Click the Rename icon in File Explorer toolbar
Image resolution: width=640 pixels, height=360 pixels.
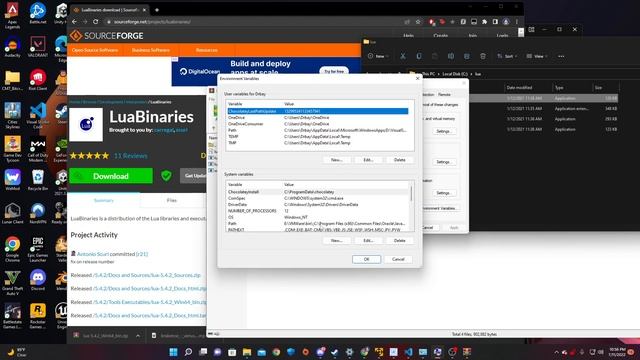(x=451, y=56)
